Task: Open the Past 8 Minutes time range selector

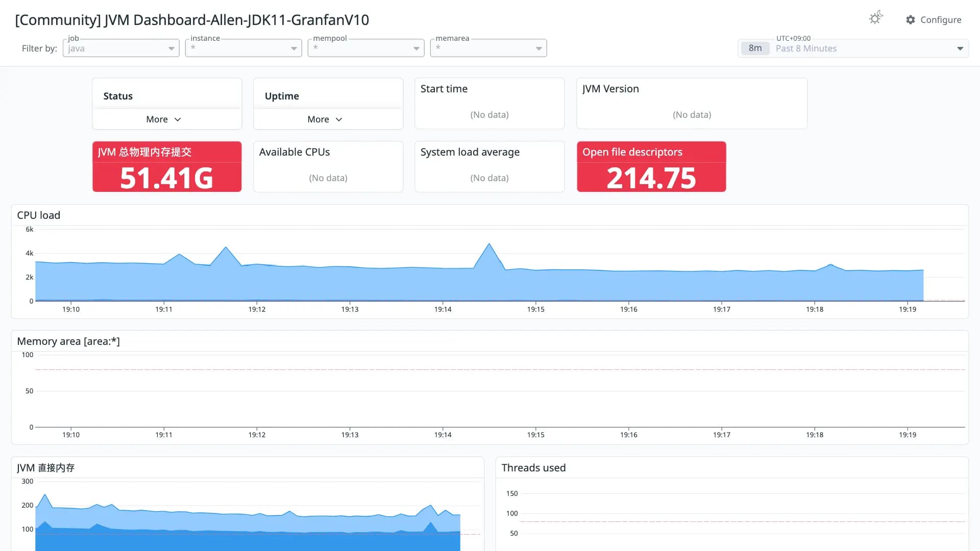Action: pos(853,48)
